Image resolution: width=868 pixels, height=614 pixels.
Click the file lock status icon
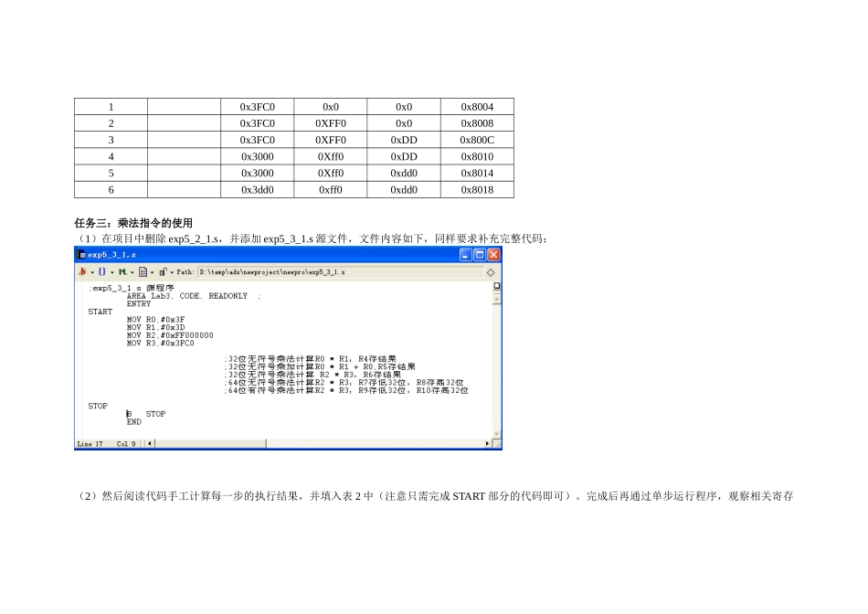point(163,272)
